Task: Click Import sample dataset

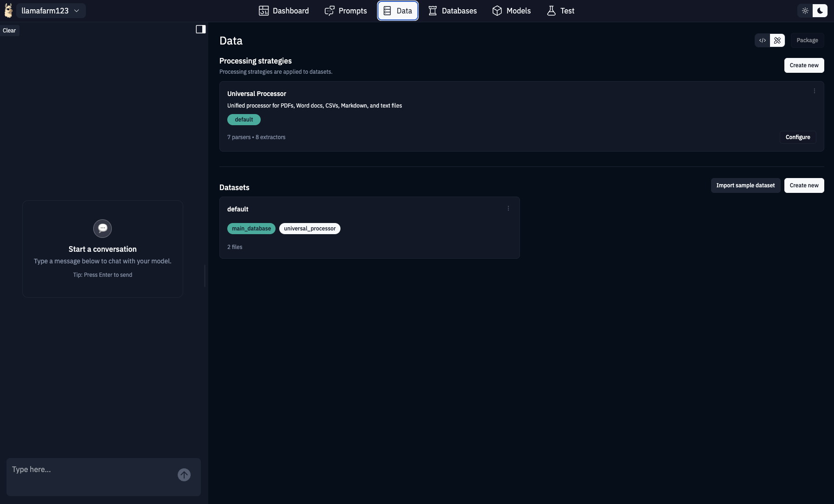Action: [745, 185]
